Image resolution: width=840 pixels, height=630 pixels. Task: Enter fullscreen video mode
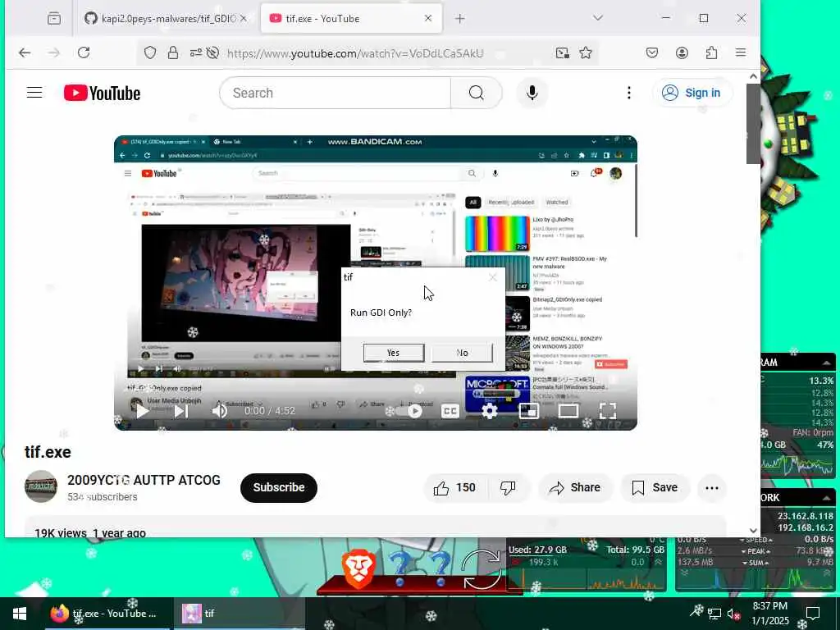(x=608, y=411)
